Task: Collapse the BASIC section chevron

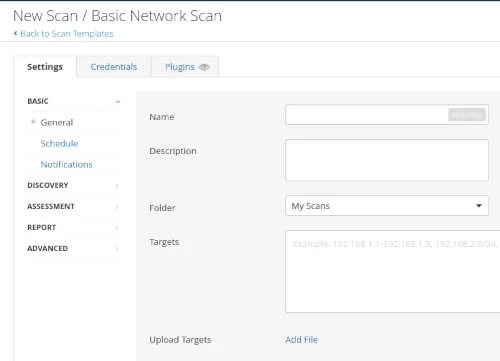Action: click(x=118, y=101)
